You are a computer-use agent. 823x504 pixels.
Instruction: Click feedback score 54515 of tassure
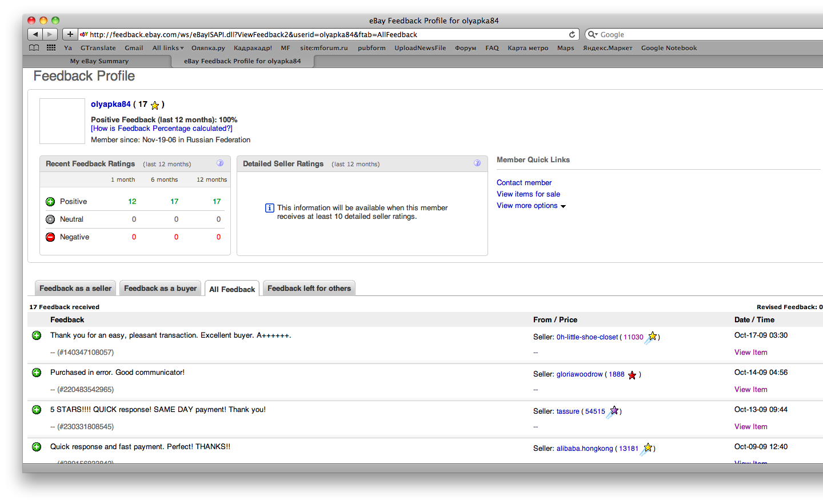click(595, 411)
